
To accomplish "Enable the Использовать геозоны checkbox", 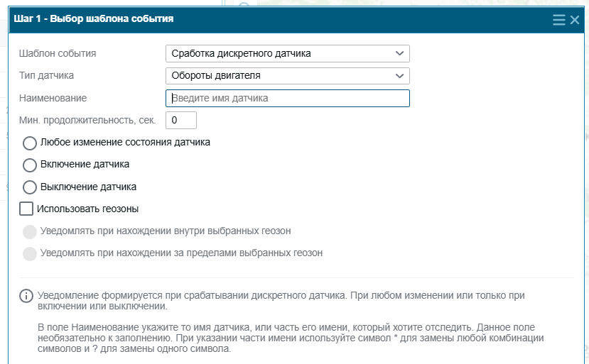I will (x=26, y=209).
